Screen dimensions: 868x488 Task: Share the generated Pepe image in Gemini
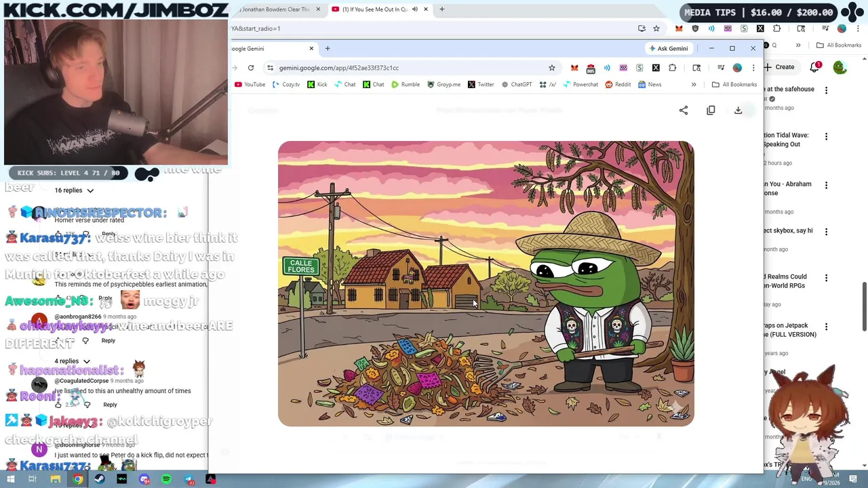coord(684,110)
